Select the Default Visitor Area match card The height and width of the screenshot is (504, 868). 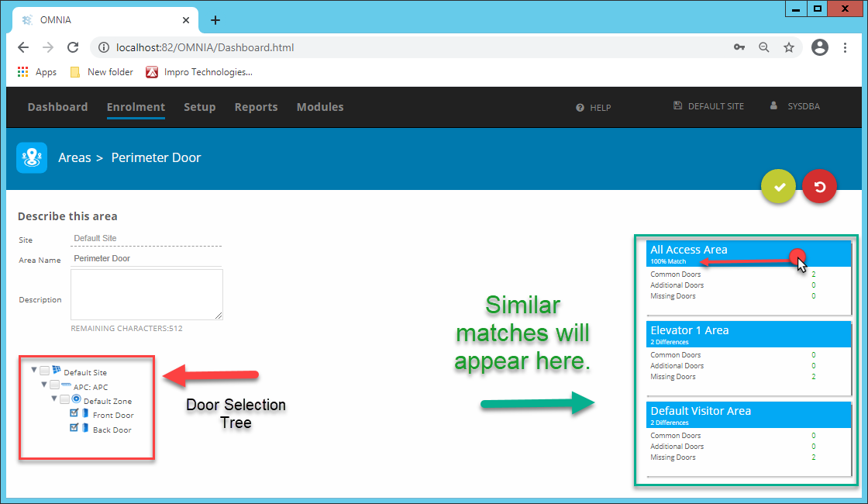tap(749, 439)
